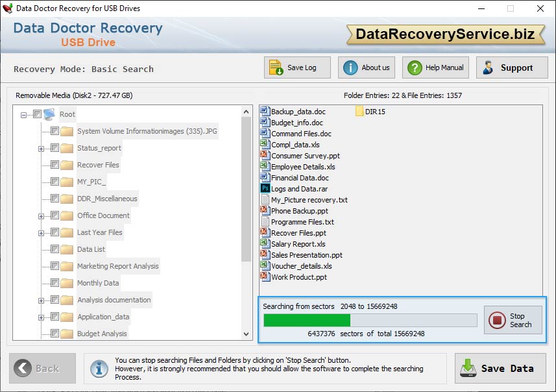Select the Budget Analysis folder name
Screen dimensions: 556x392
102,334
